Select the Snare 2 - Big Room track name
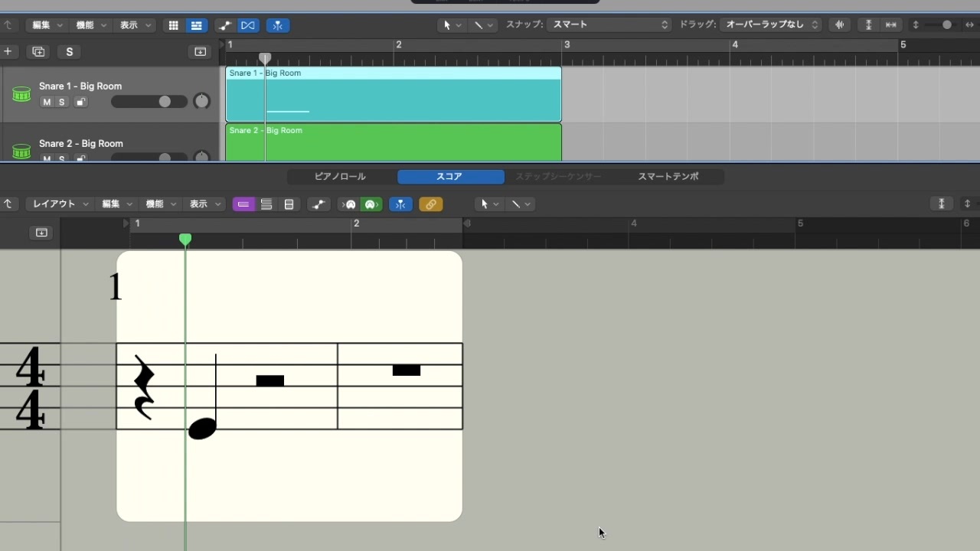Screen dimensions: 980x551 coord(80,143)
